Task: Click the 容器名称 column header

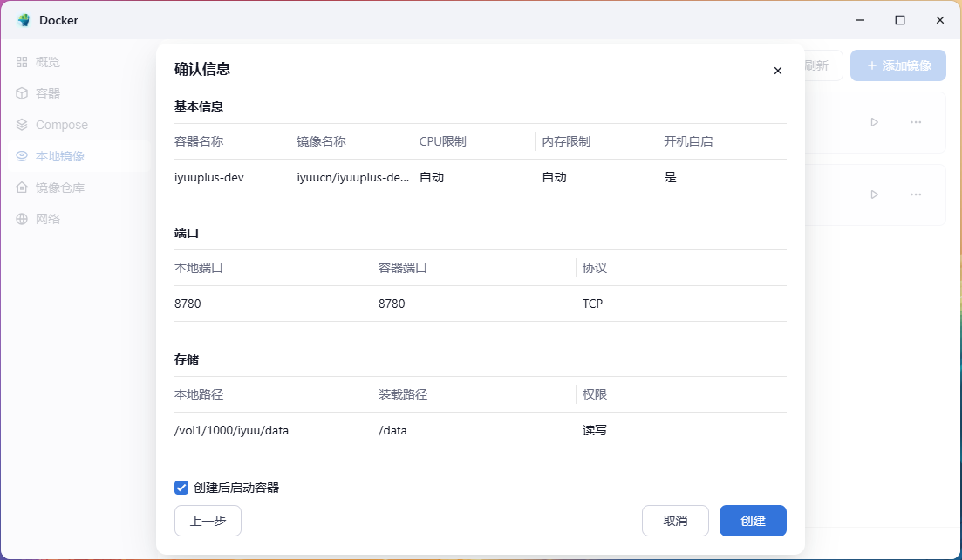Action: [199, 141]
